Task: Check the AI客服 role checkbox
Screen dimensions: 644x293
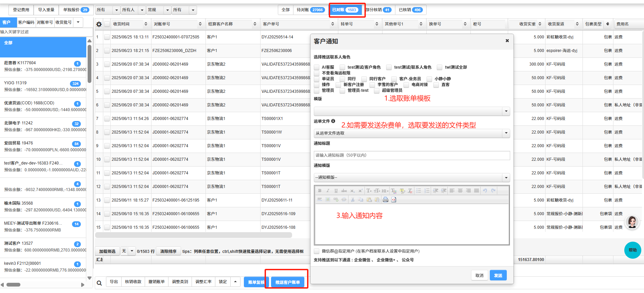Action: click(317, 67)
